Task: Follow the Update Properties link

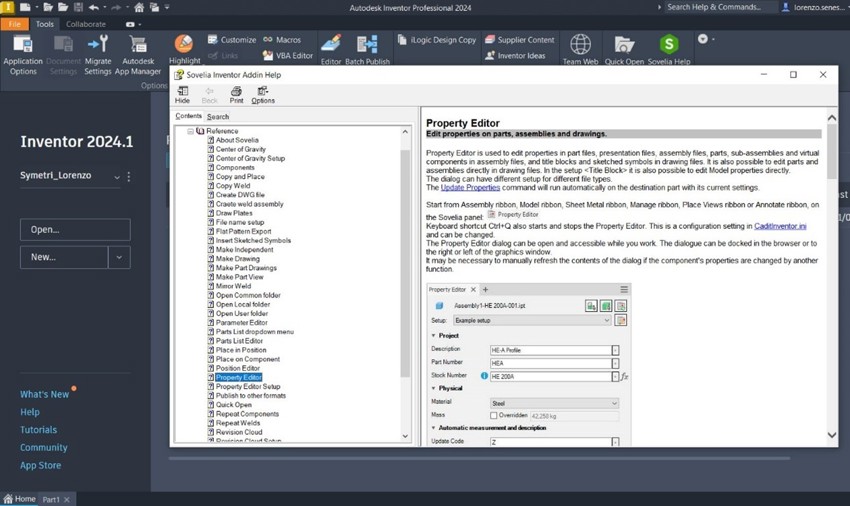Action: coord(470,188)
